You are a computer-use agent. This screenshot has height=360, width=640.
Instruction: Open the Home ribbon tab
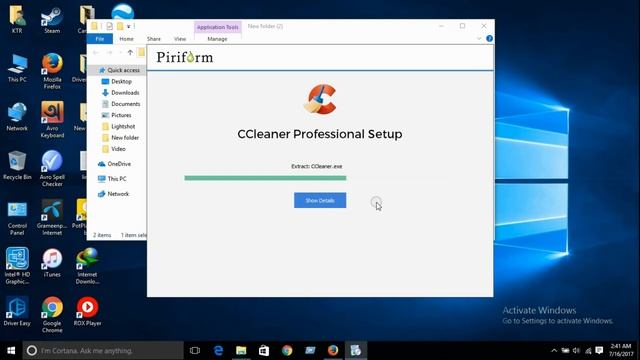127,39
